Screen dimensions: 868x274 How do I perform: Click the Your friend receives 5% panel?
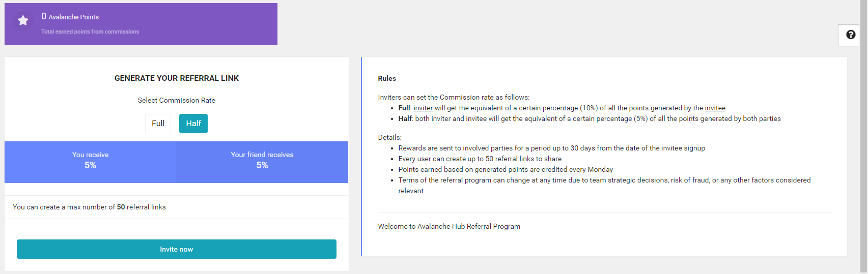[x=262, y=161]
